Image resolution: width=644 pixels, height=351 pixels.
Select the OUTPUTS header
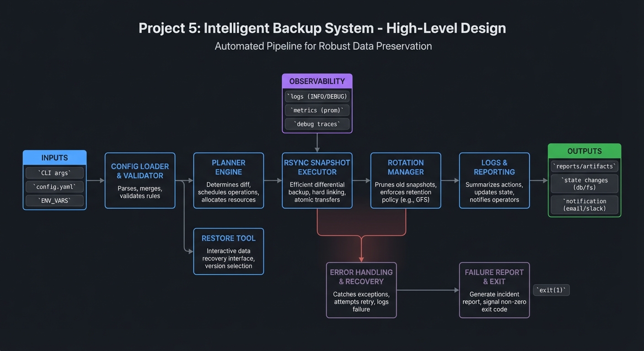[584, 151]
